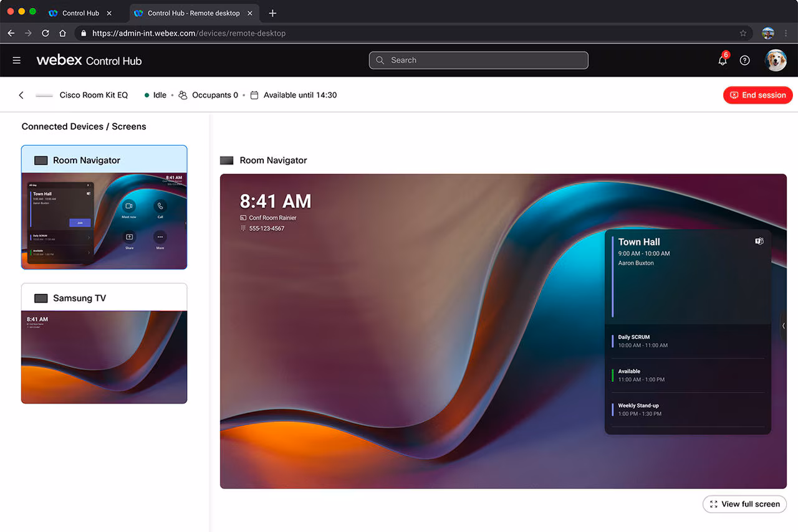Click Share icon in Room Navigator thumbnail
Viewport: 798px width, 532px height.
pyautogui.click(x=129, y=237)
